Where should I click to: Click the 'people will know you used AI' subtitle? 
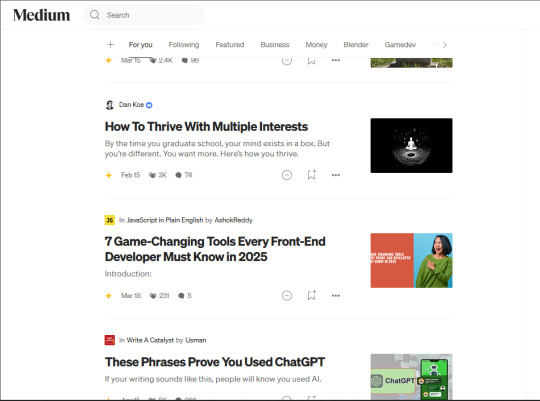coord(213,379)
